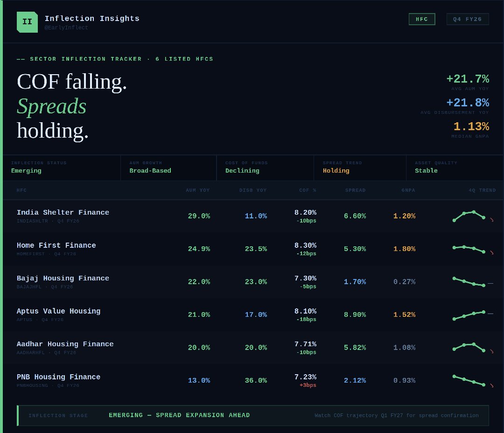This screenshot has width=504, height=433.
Task: Select Inflection Status Emerging cell
Action: pyautogui.click(x=62, y=168)
